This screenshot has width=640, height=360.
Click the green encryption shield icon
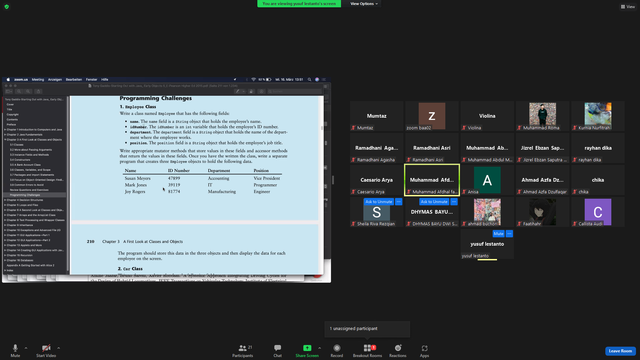click(7, 7)
